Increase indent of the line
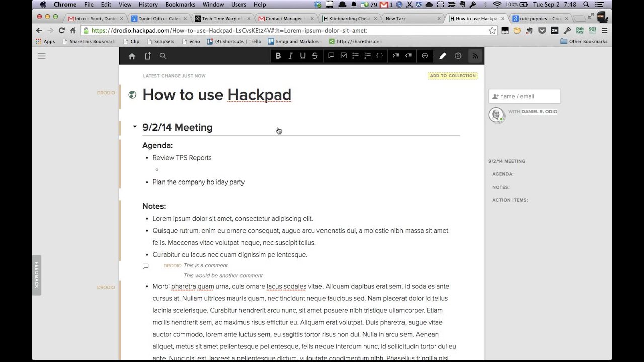The height and width of the screenshot is (362, 644). [x=396, y=56]
